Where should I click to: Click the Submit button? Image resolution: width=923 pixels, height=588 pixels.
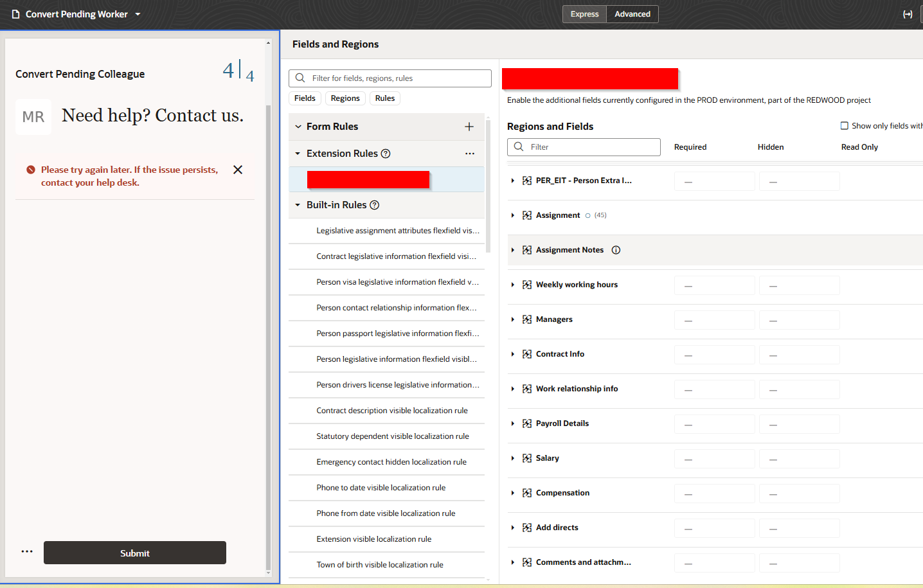coord(134,553)
